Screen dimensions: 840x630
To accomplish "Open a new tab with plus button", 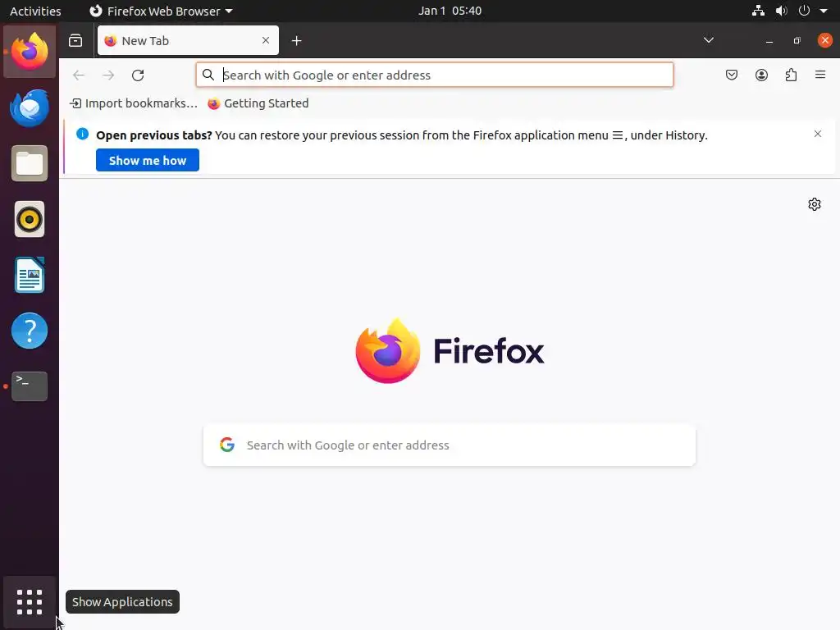I will 296,41.
